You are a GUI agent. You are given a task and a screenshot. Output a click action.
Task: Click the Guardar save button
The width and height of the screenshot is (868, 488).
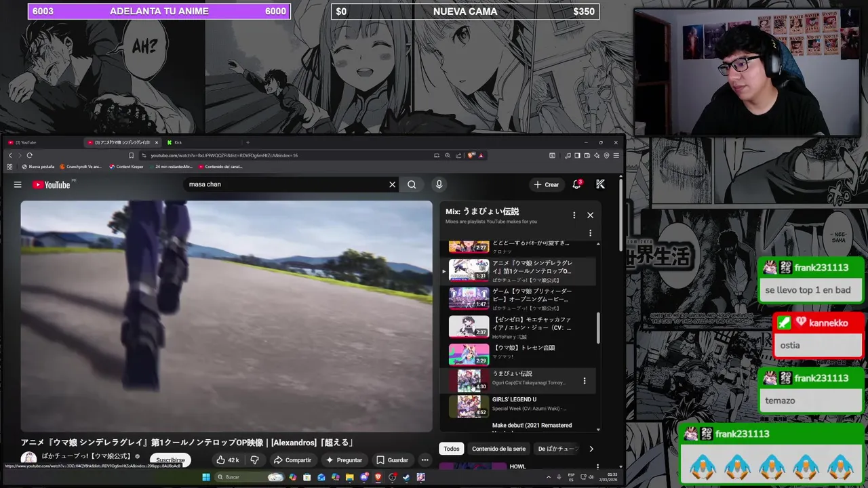(x=392, y=460)
